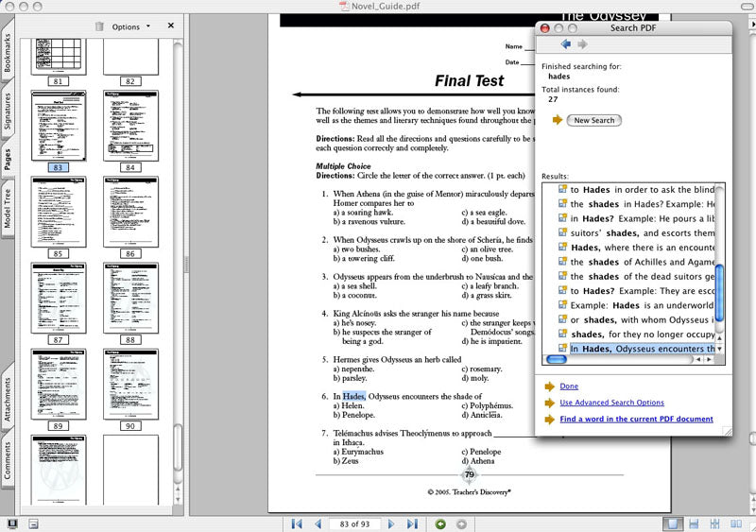Go to the first page of the document
This screenshot has height=532, width=756.
point(297,523)
